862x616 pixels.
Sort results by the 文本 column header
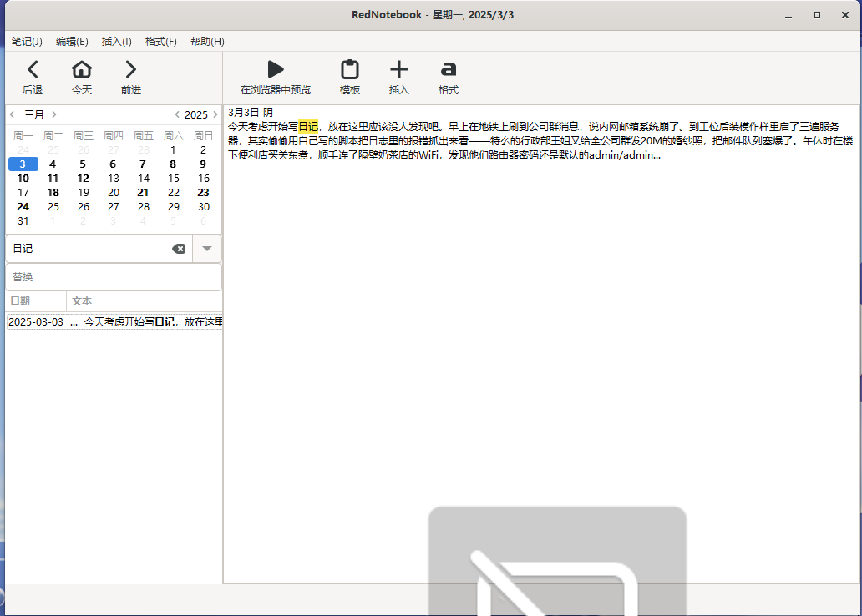tap(144, 301)
